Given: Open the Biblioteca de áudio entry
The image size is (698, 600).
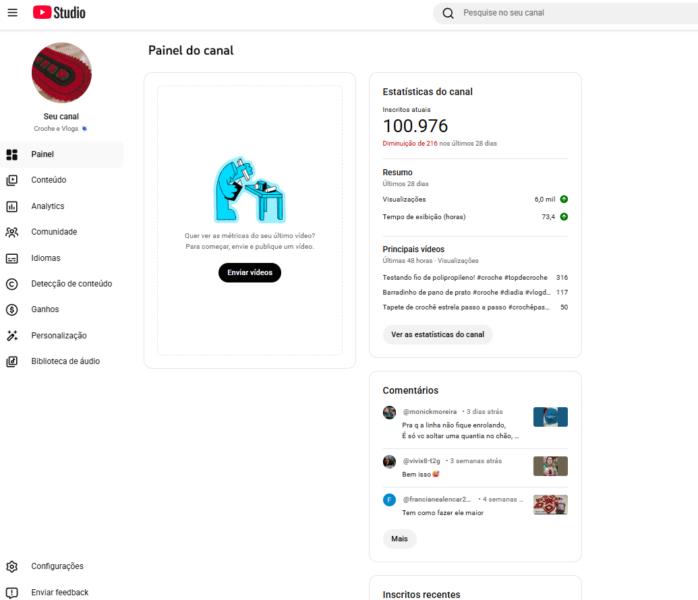Looking at the screenshot, I should (x=62, y=361).
